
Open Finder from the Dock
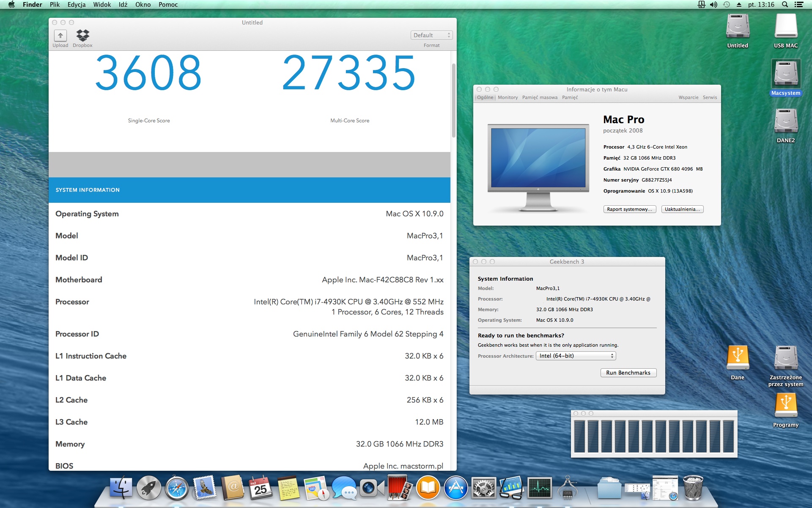click(121, 488)
